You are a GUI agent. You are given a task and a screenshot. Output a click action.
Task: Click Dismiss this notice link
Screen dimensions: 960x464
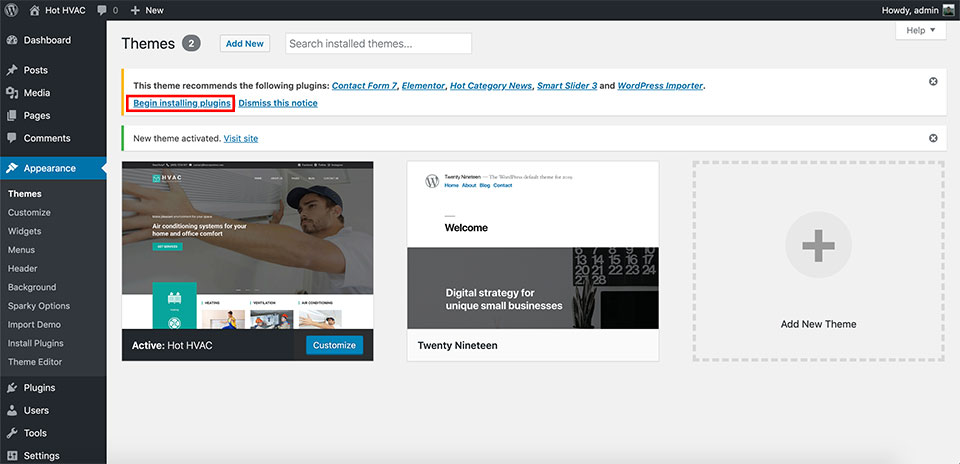(278, 103)
